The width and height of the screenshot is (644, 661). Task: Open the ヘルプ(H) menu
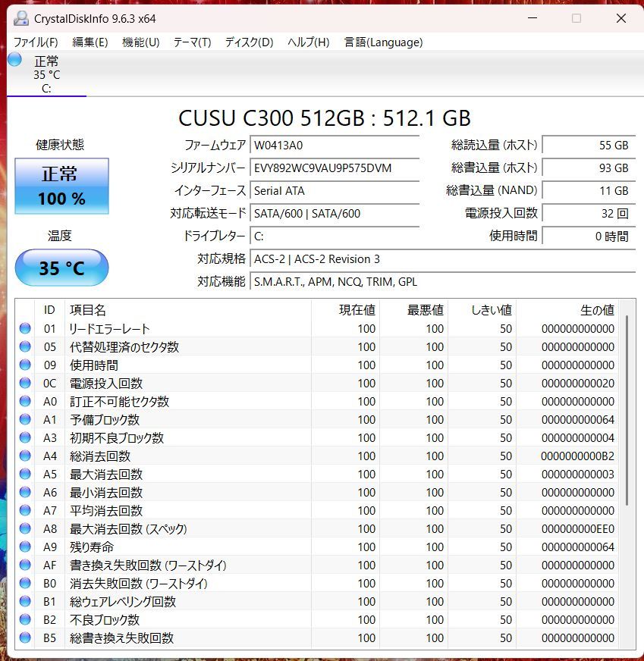(308, 42)
